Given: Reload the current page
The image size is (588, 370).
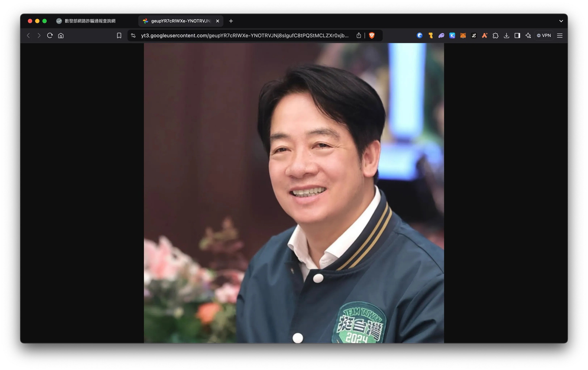Looking at the screenshot, I should click(50, 36).
